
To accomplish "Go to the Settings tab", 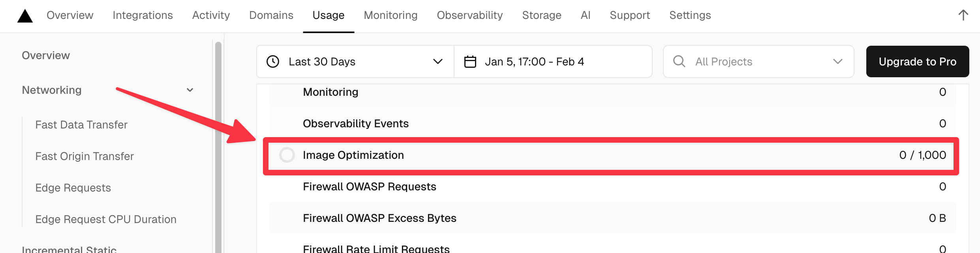I will point(690,15).
